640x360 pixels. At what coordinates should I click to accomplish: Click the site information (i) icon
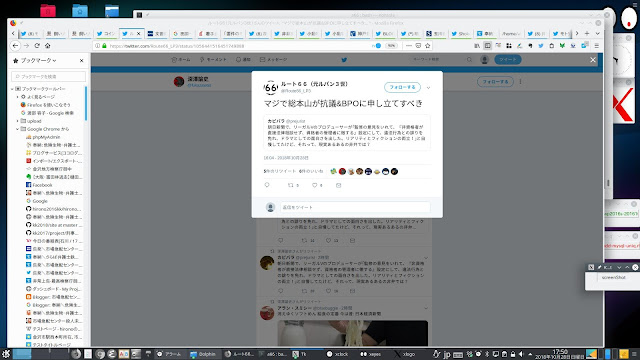(x=98, y=46)
